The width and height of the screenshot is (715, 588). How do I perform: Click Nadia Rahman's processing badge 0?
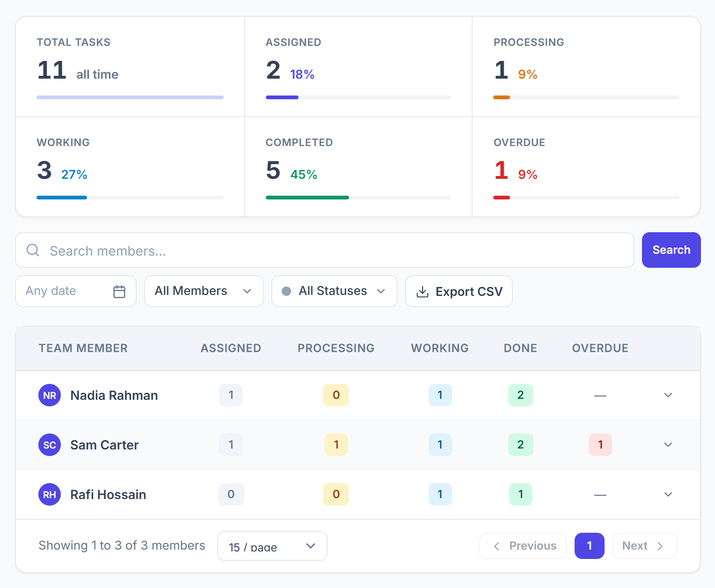pos(336,395)
